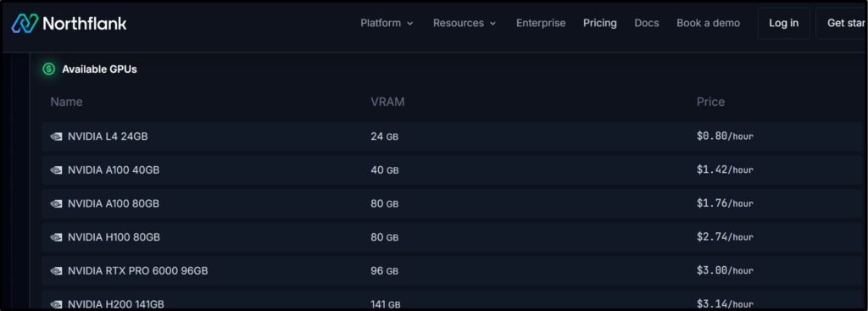Viewport: 868px width, 311px height.
Task: Click the Price column header
Action: coord(711,102)
